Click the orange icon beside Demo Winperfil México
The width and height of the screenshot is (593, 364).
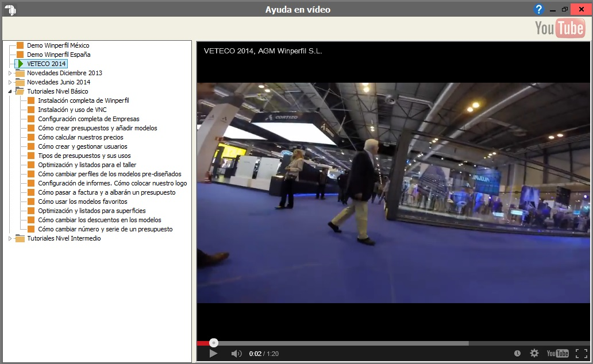[x=20, y=45]
